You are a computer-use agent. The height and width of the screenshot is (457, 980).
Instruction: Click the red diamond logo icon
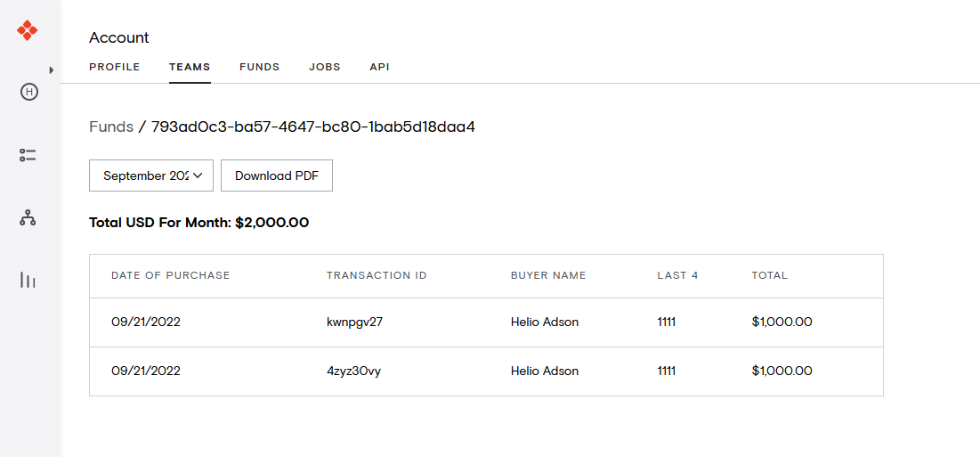28,30
